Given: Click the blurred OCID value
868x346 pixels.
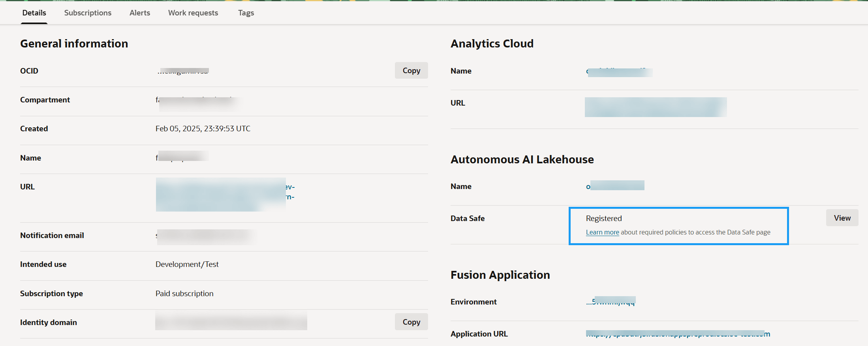Looking at the screenshot, I should (183, 71).
